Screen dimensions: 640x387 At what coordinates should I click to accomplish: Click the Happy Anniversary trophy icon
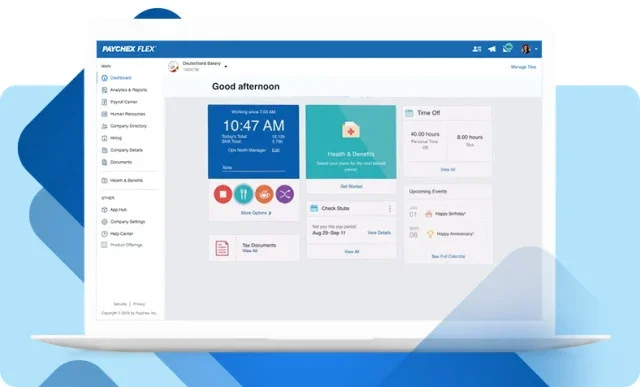tap(430, 234)
